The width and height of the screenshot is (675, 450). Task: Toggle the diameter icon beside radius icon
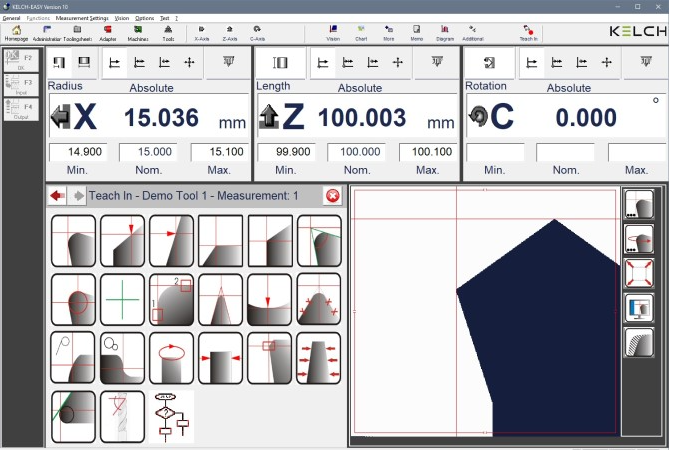(84, 63)
